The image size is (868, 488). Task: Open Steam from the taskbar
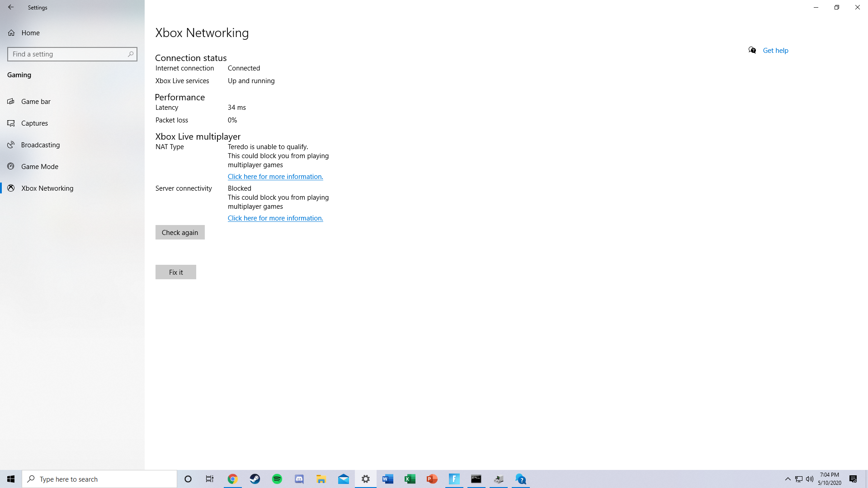pyautogui.click(x=255, y=479)
